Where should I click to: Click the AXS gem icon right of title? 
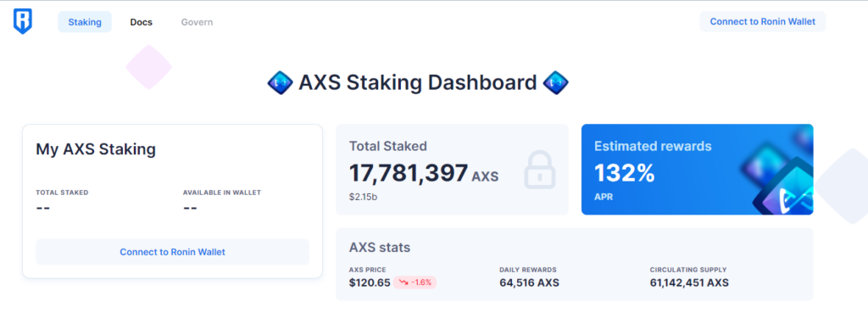click(x=555, y=83)
